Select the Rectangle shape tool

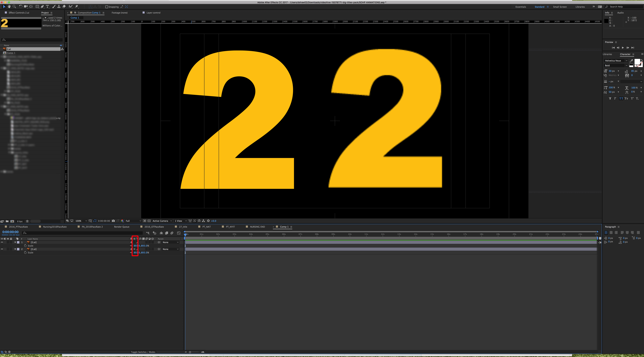(37, 6)
